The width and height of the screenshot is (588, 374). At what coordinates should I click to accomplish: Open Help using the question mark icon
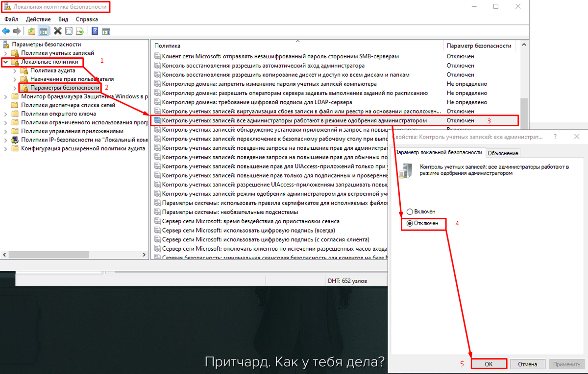pyautogui.click(x=95, y=30)
